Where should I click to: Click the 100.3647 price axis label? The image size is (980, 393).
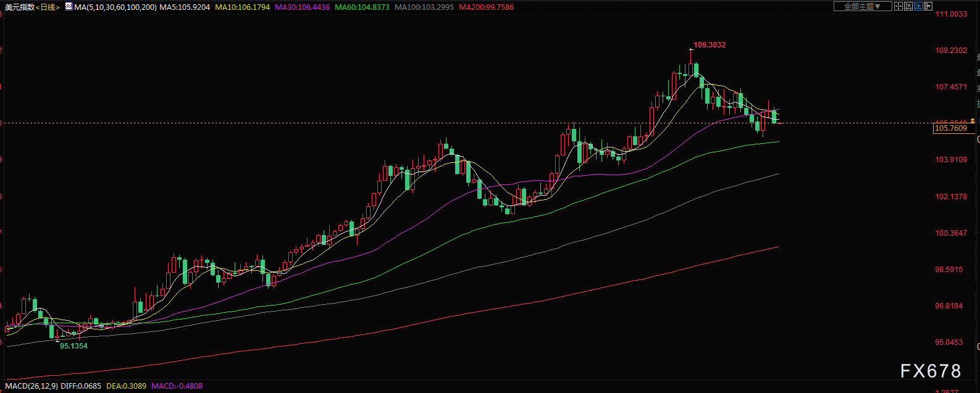coord(951,233)
